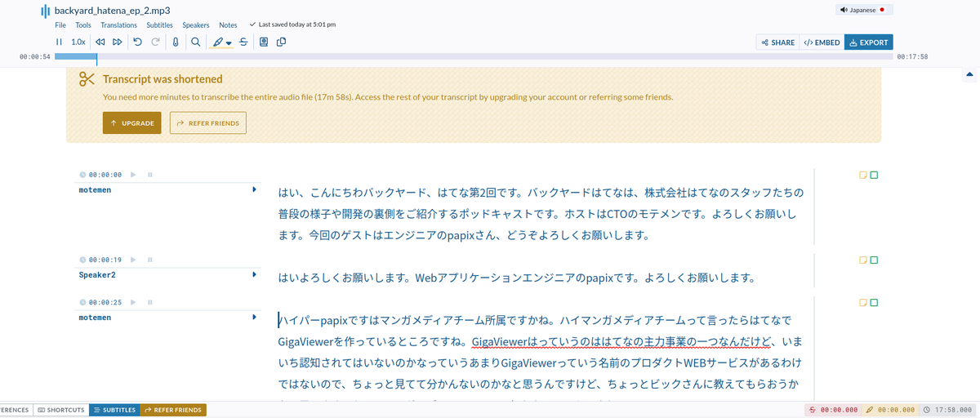Click the EXPORT button
The image size is (980, 418).
pyautogui.click(x=869, y=42)
